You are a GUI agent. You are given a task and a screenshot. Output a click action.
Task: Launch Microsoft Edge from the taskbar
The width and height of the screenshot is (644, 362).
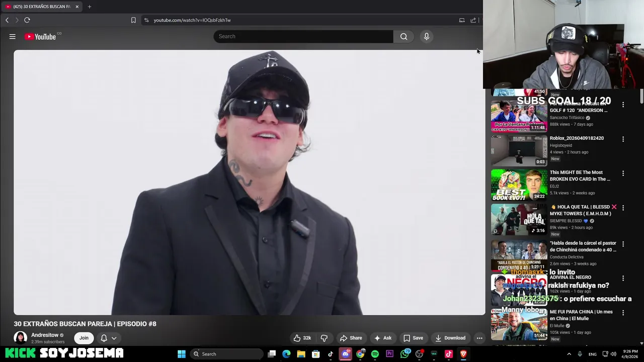point(286,354)
